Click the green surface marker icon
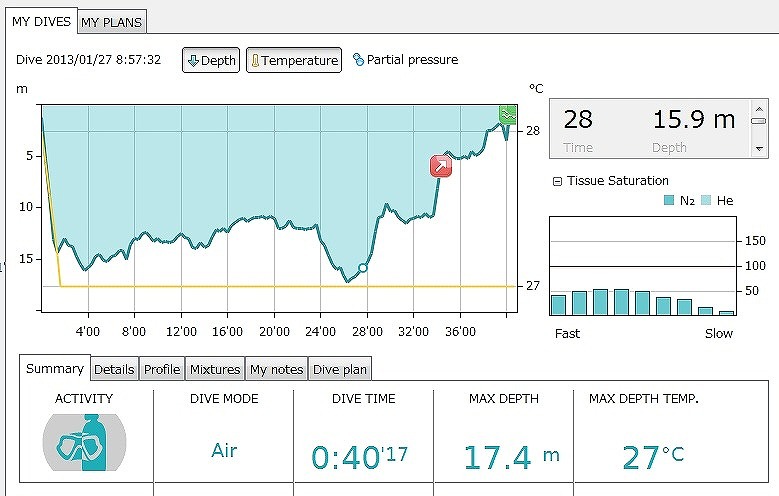The height and width of the screenshot is (496, 779). (508, 113)
